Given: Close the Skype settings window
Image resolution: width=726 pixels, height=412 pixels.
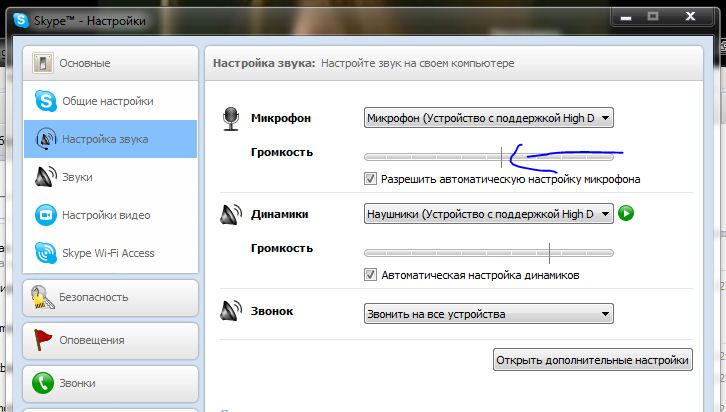Looking at the screenshot, I should (x=690, y=17).
